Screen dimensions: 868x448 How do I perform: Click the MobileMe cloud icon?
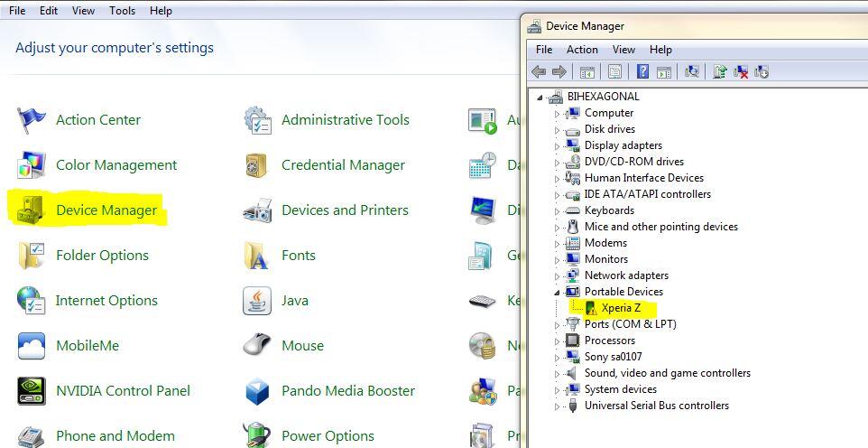(31, 346)
